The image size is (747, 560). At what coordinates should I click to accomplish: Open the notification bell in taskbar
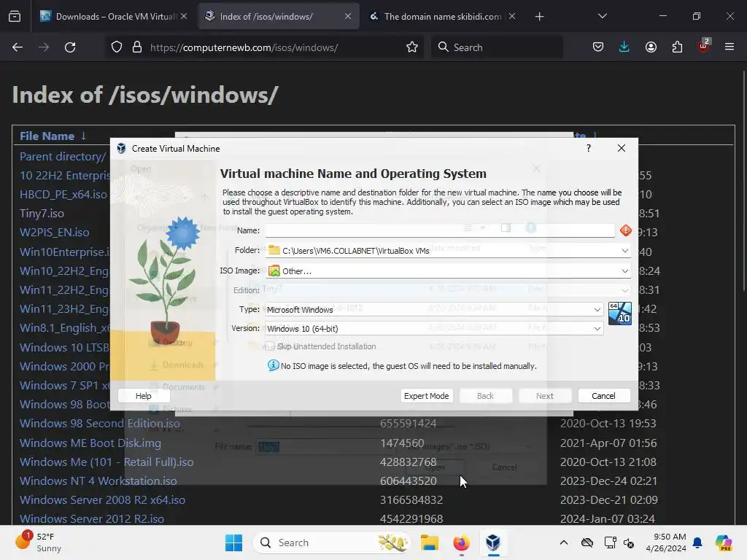point(697,542)
